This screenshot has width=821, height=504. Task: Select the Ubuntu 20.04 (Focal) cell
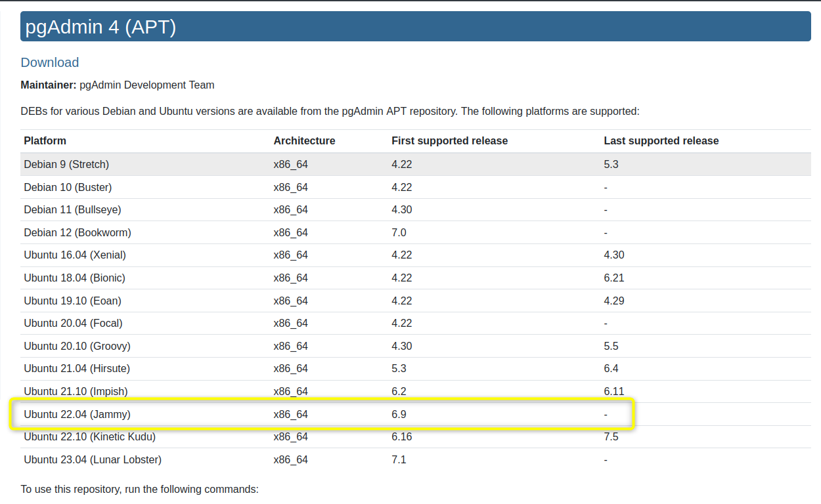point(73,323)
